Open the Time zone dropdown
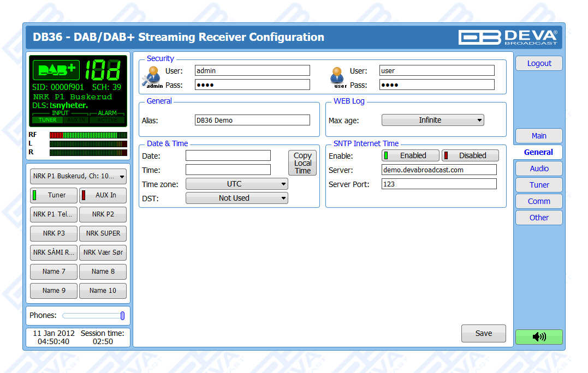This screenshot has width=588, height=373. [236, 184]
